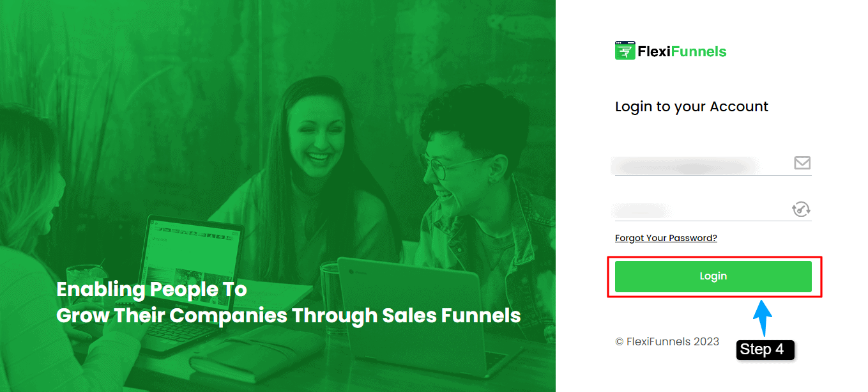Click the FlexiFunnels brand name text

pos(682,52)
